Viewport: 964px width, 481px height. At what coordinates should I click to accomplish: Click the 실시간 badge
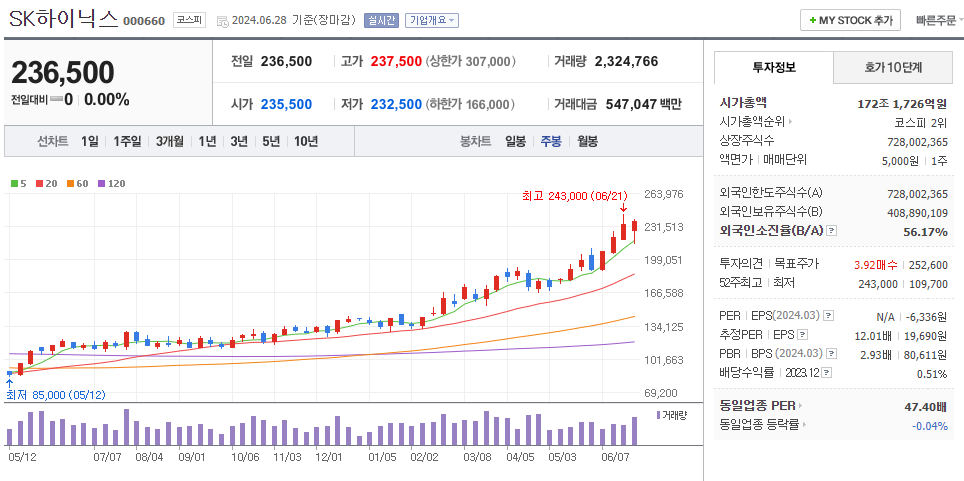point(381,20)
